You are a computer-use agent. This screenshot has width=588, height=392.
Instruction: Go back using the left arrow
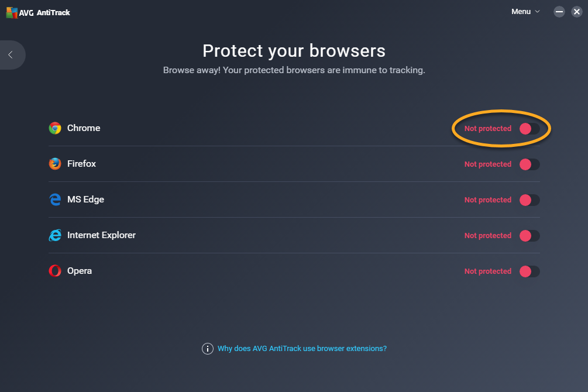[x=11, y=55]
